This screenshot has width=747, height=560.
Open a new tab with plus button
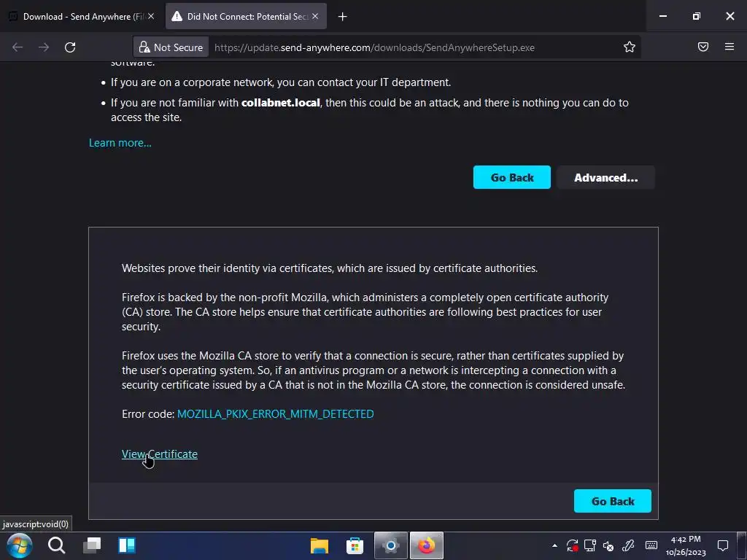pos(343,17)
